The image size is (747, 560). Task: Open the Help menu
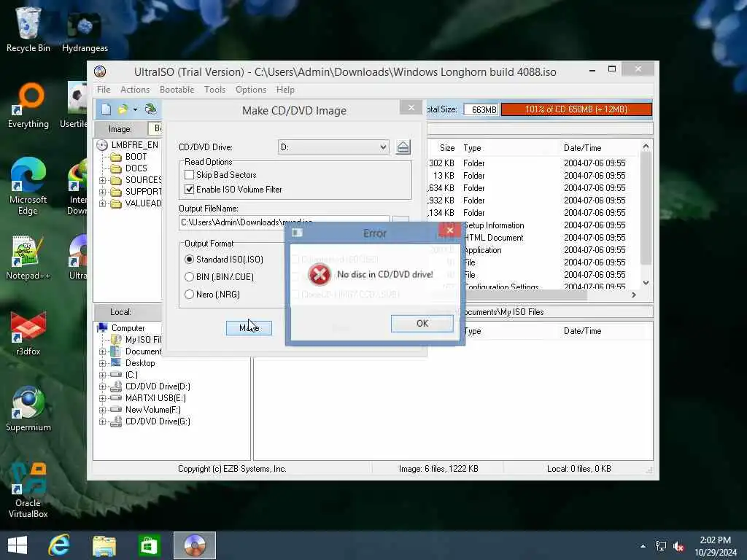[x=285, y=90]
